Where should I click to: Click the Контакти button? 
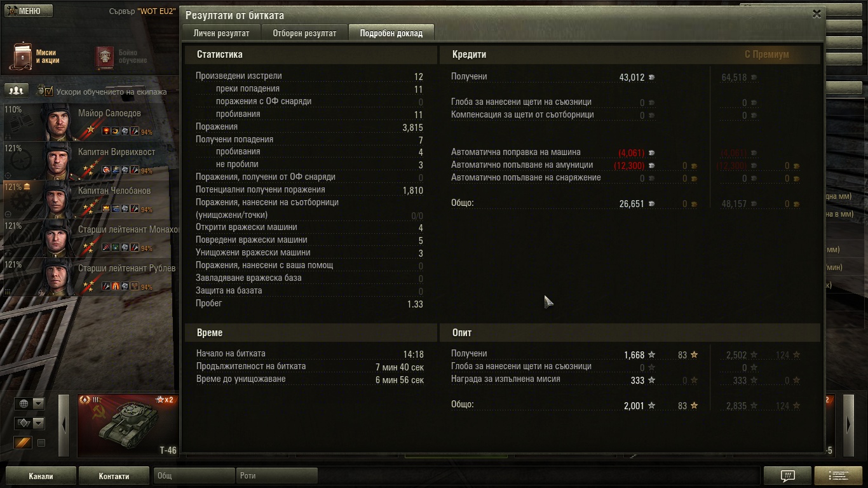tap(114, 476)
